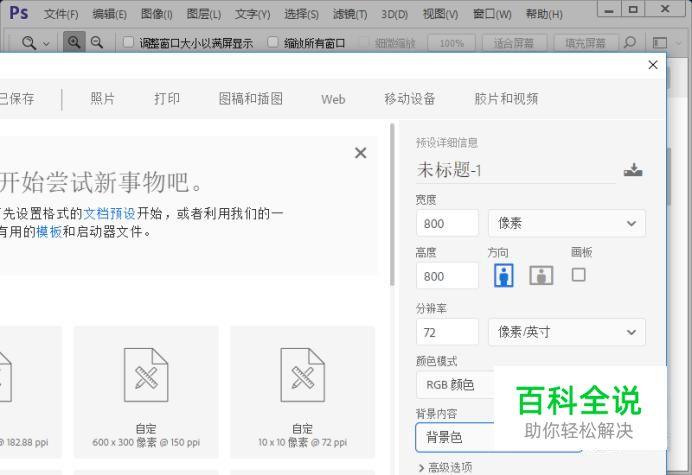Follow the 模板 link
This screenshot has height=475, width=692.
(49, 231)
